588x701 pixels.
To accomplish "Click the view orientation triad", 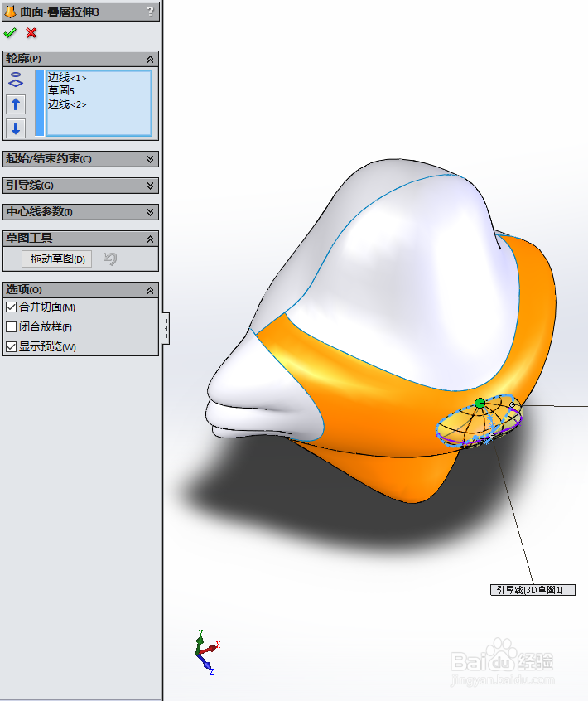I will [206, 652].
